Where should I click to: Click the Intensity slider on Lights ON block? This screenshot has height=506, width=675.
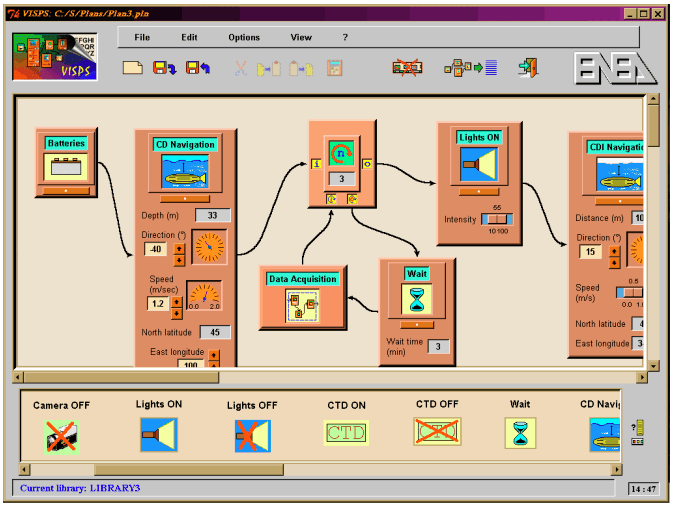pyautogui.click(x=494, y=219)
